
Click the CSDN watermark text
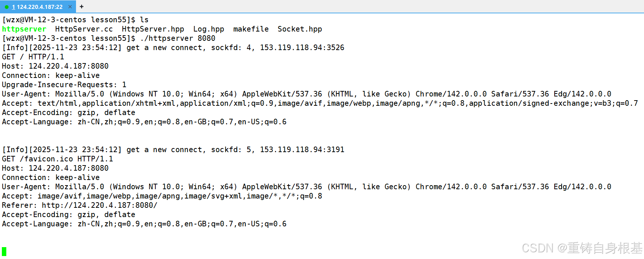tap(581, 248)
